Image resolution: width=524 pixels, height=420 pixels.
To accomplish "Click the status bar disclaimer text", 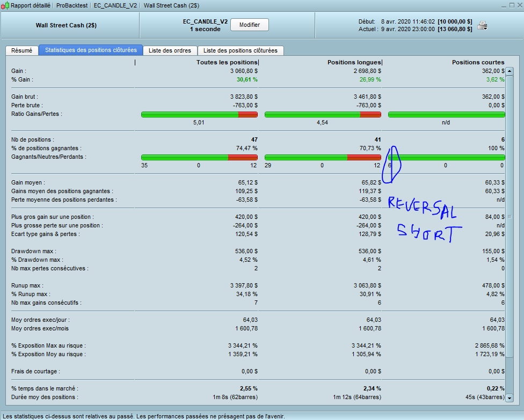I will (x=144, y=416).
